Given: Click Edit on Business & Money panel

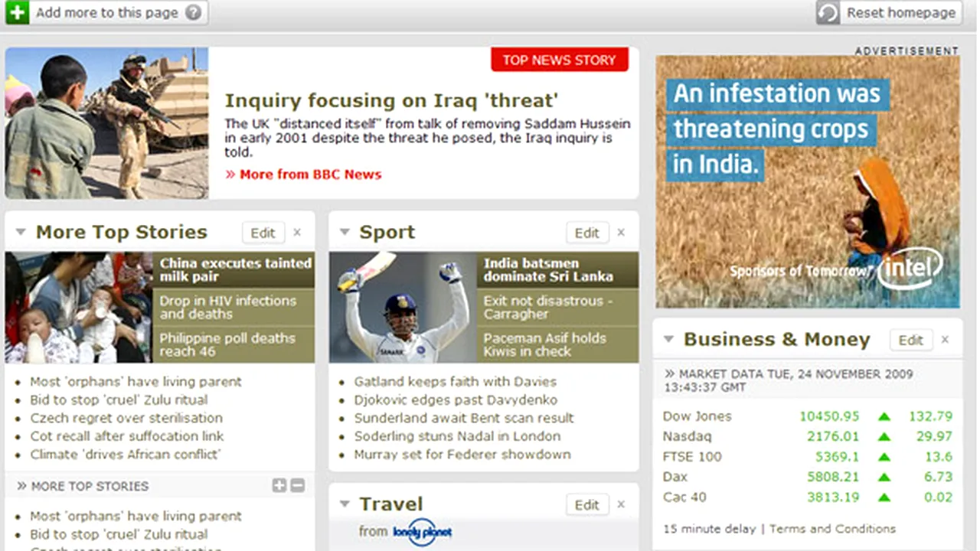Looking at the screenshot, I should tap(910, 340).
